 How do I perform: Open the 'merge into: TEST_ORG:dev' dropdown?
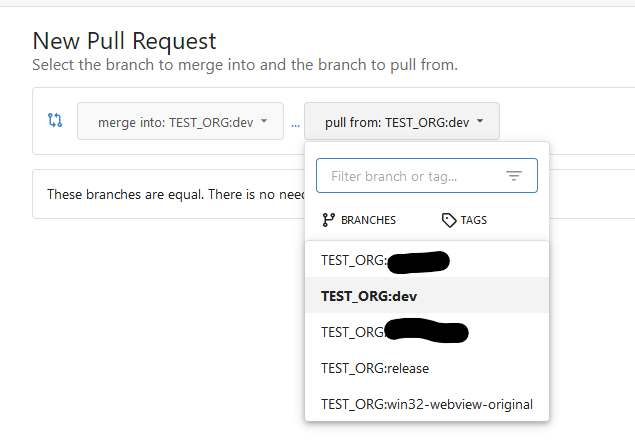(180, 122)
